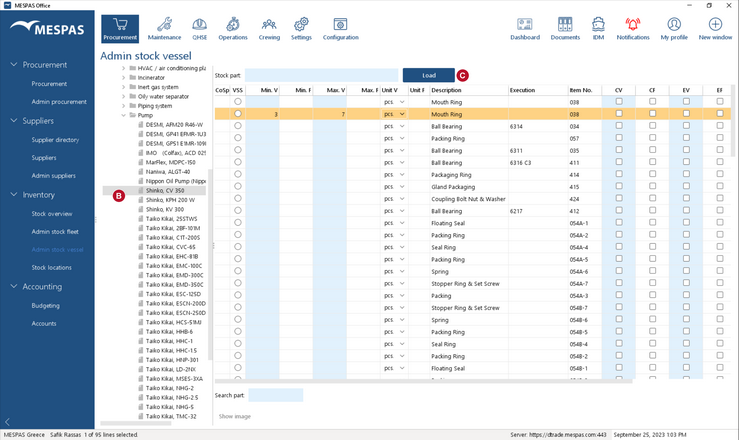Click the MESPAS logo
Viewport: 739px width, 440px height.
47,28
